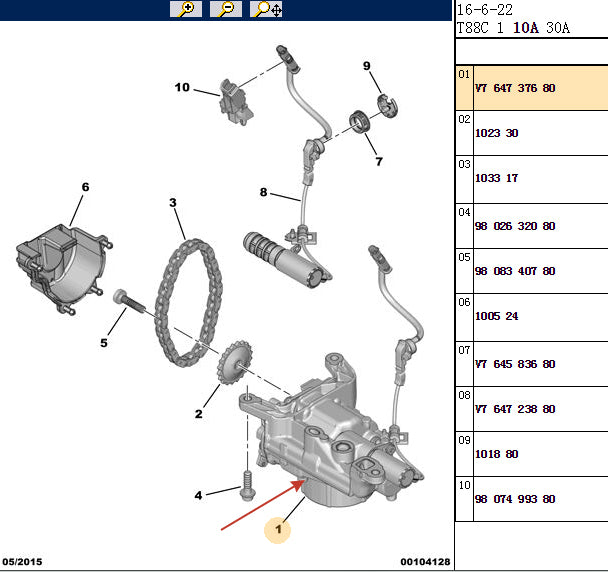The height and width of the screenshot is (572, 608).
Task: Click callout 9 above the retaining ring
Action: 367,66
